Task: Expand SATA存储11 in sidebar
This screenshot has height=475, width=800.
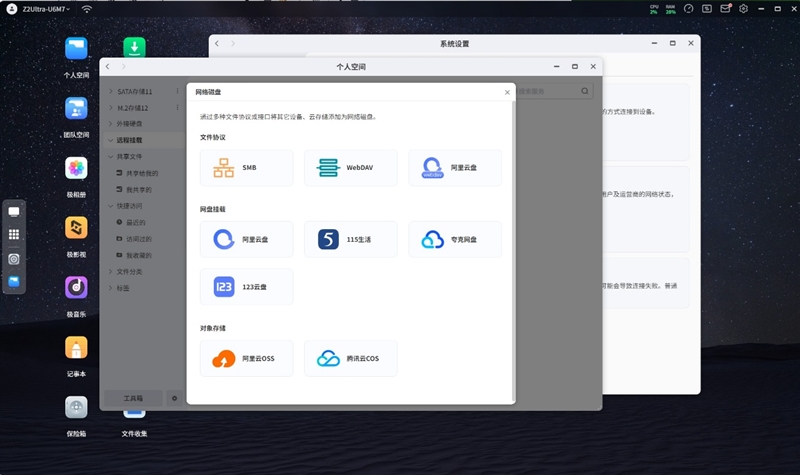Action: coord(111,91)
